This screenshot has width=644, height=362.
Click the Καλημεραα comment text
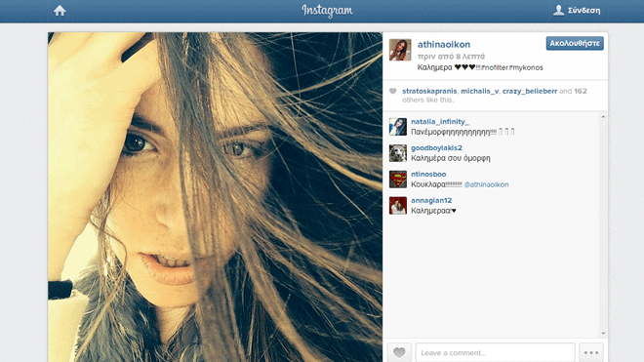(433, 211)
